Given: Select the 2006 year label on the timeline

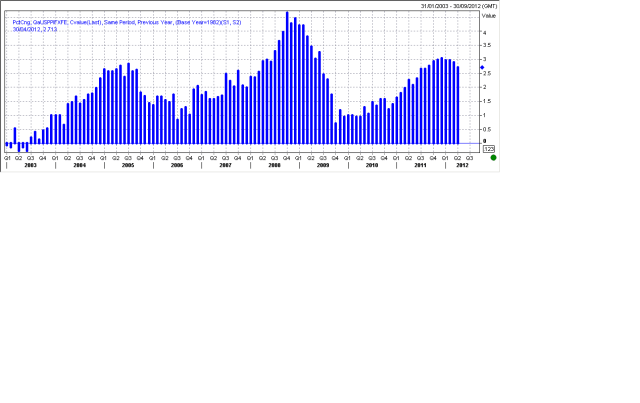Looking at the screenshot, I should click(177, 165).
